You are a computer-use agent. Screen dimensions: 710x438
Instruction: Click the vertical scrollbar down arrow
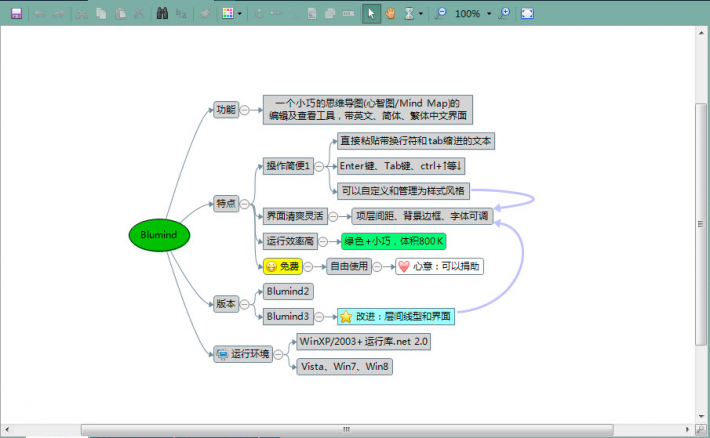click(x=701, y=416)
